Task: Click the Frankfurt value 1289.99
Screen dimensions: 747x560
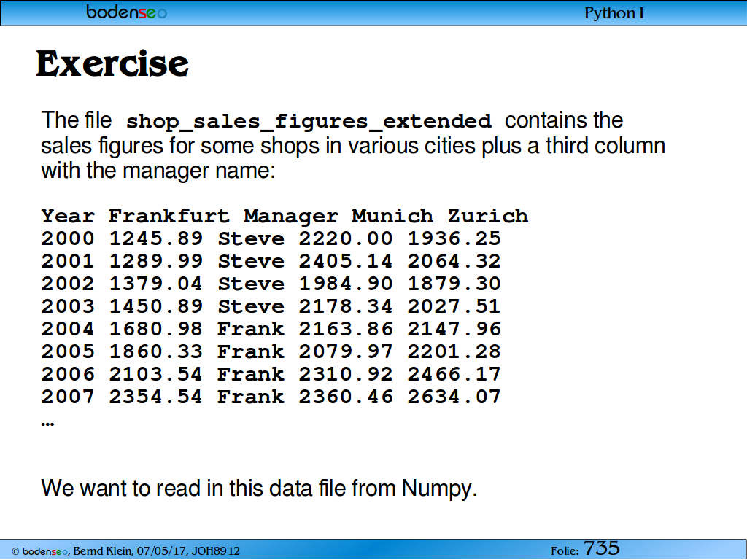Action: pos(156,261)
